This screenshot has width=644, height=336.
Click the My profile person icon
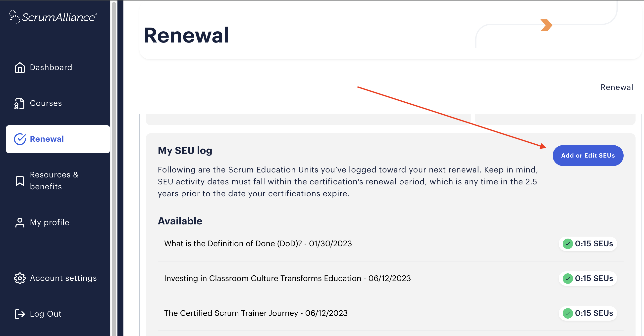20,222
